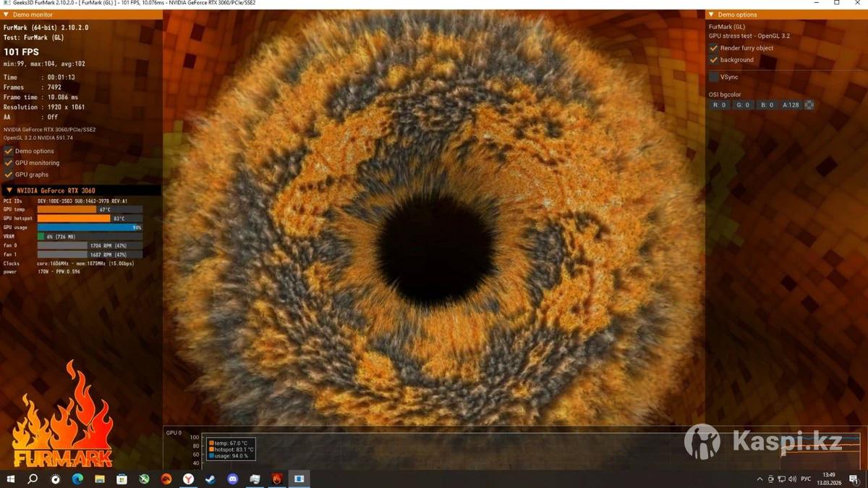Viewport: 868px width, 488px height.
Task: Click the FurMark flame icon in taskbar
Action: (x=277, y=479)
